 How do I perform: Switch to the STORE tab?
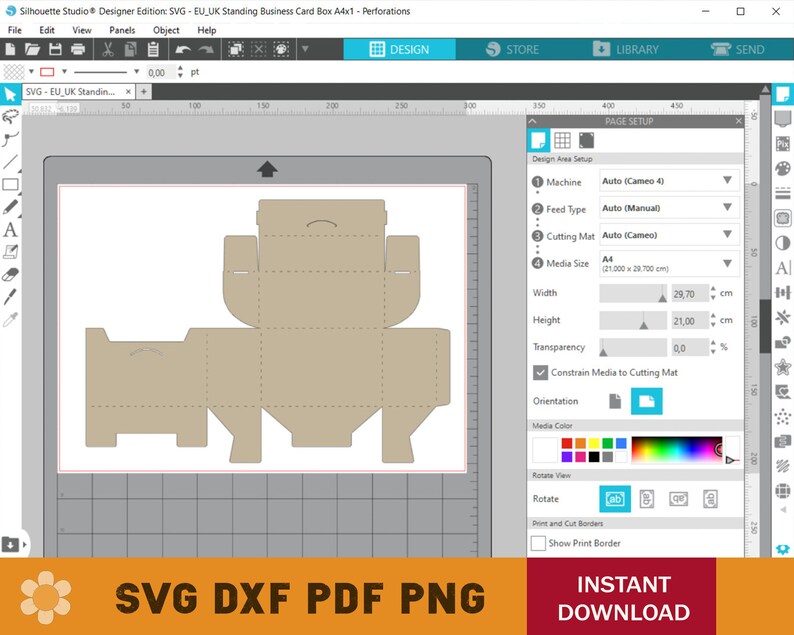(512, 49)
